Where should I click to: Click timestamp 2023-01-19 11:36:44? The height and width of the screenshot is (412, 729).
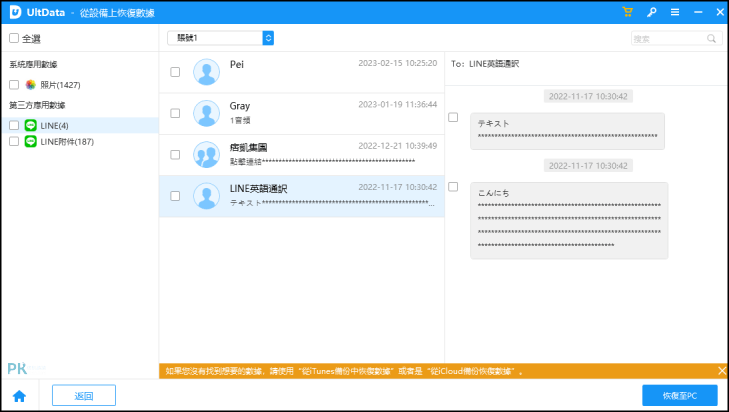(398, 105)
